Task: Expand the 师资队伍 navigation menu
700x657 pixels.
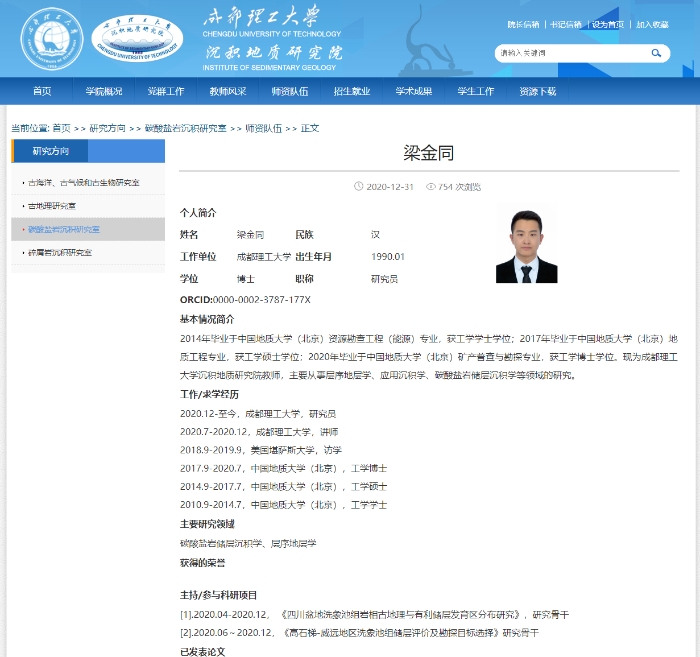Action: (x=290, y=91)
